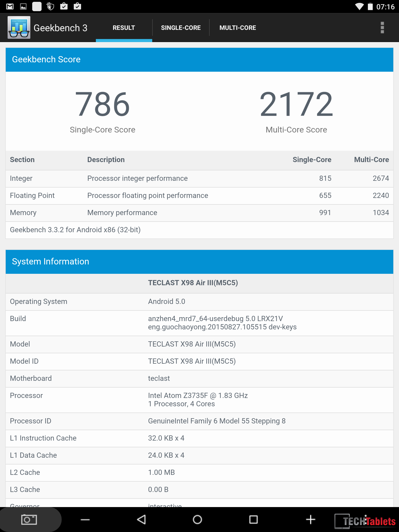
Task: Tap 'Geekbench 3.3.2 for Android x86 (32-bit)' row
Action: (x=199, y=230)
